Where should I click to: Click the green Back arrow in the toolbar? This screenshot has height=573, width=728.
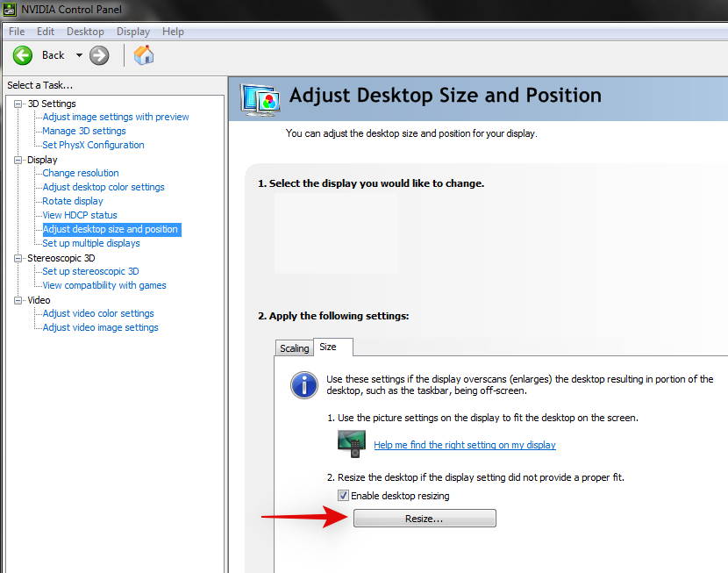click(x=22, y=54)
